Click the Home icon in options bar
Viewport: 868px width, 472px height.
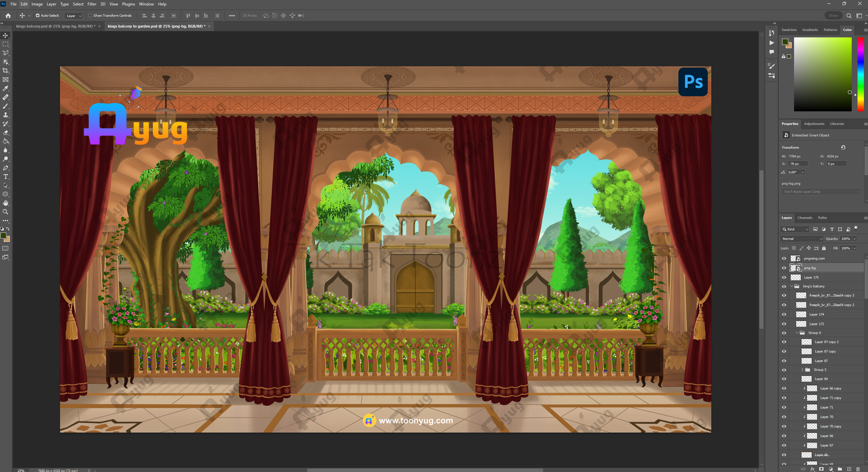(x=8, y=16)
